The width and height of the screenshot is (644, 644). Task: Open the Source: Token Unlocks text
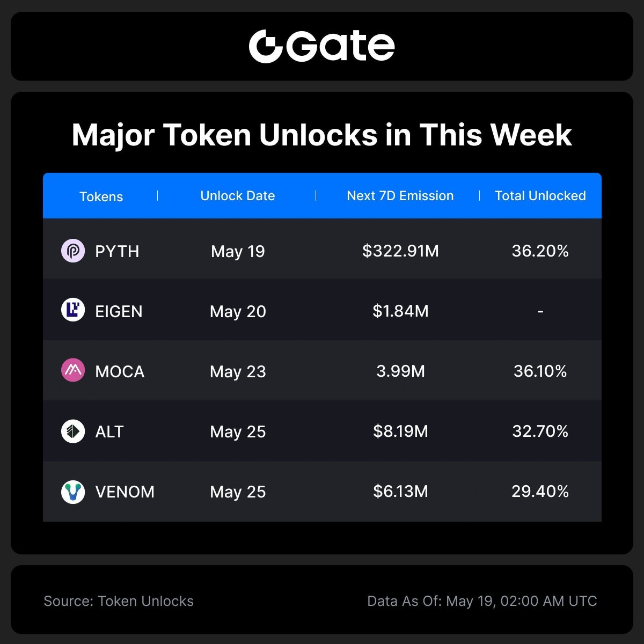(119, 601)
